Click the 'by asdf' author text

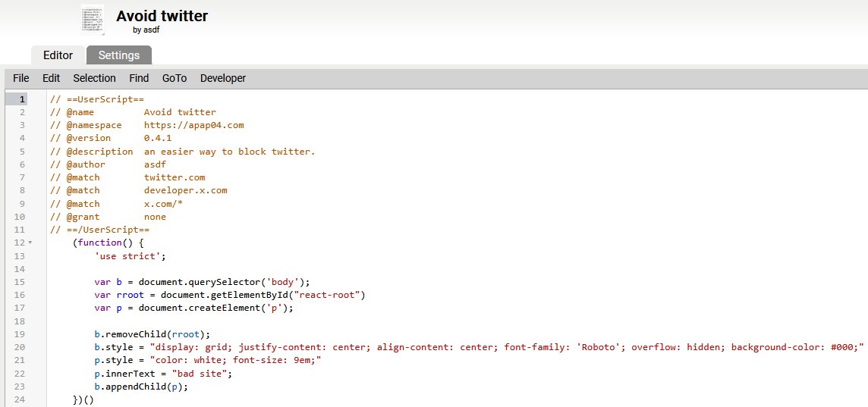[146, 30]
